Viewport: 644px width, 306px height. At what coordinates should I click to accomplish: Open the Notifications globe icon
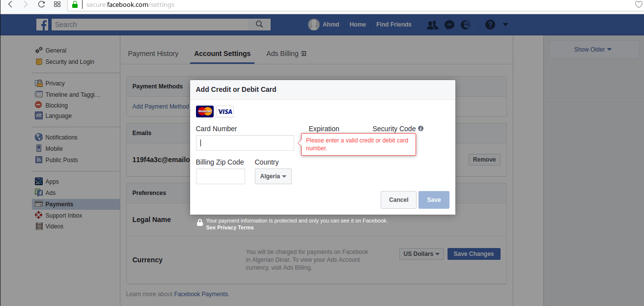pyautogui.click(x=465, y=25)
